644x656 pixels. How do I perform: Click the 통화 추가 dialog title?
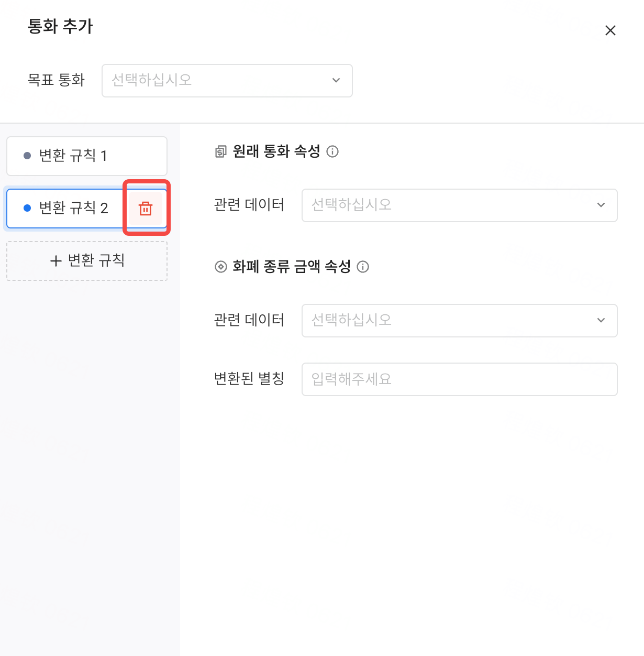pyautogui.click(x=60, y=26)
